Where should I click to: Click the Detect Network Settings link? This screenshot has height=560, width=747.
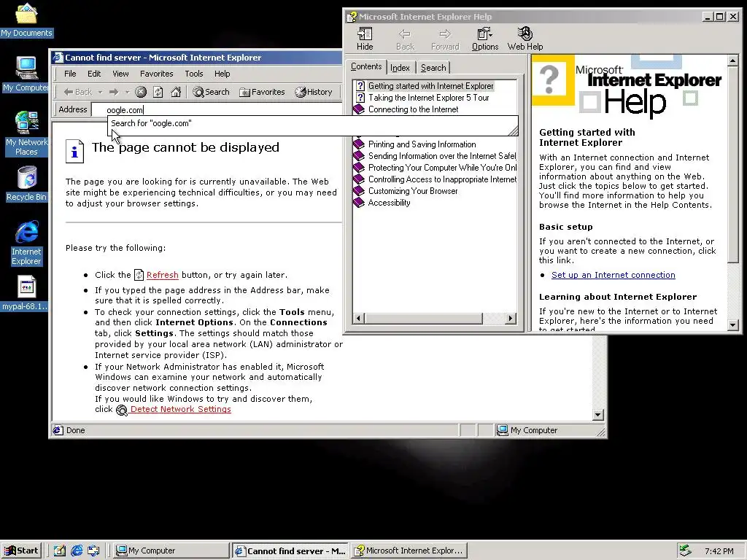pos(181,409)
